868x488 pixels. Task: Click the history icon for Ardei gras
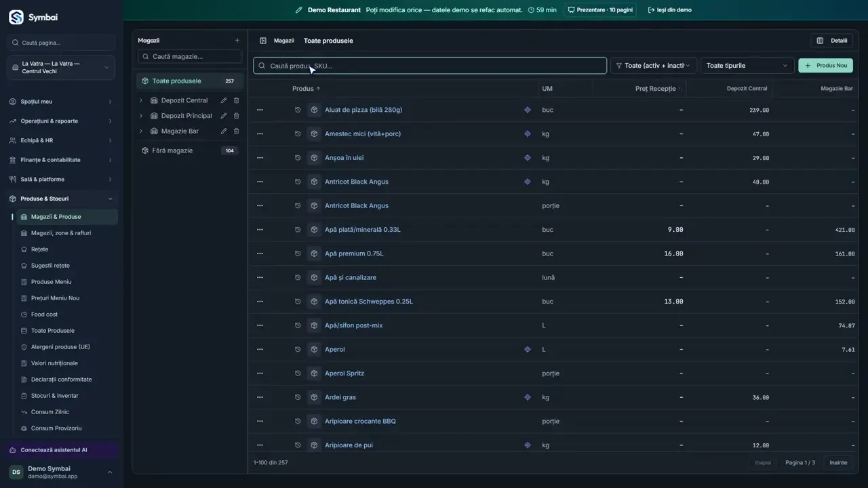[x=298, y=397]
